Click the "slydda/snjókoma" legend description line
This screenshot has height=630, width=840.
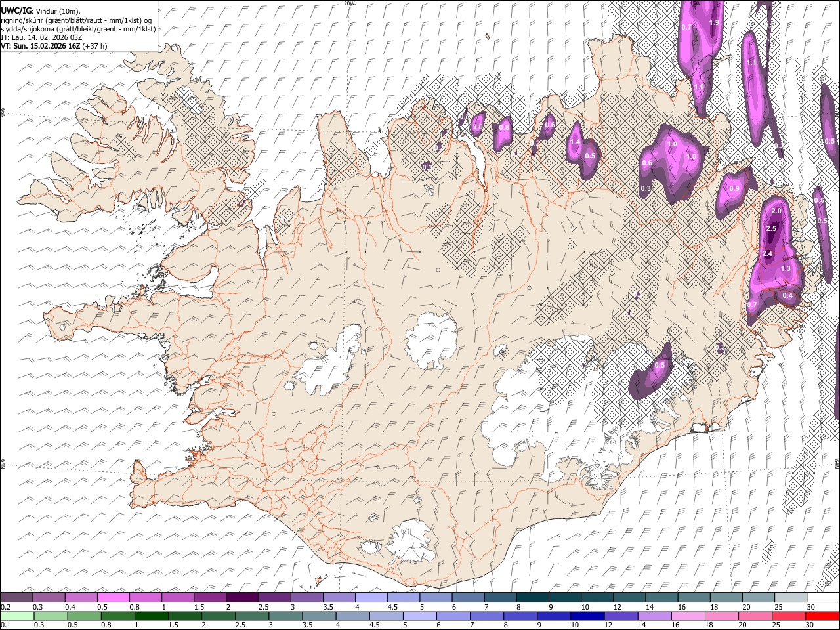[x=79, y=29]
